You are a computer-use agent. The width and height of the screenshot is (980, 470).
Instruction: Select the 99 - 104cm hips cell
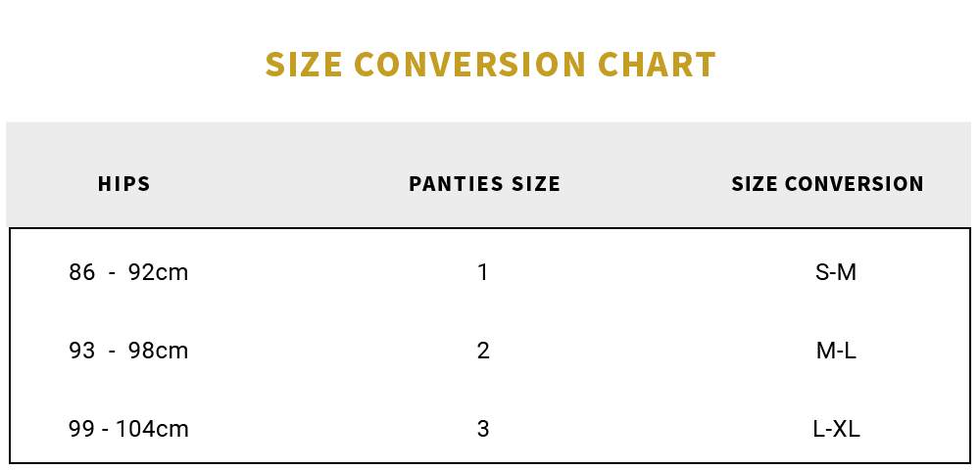click(x=128, y=429)
